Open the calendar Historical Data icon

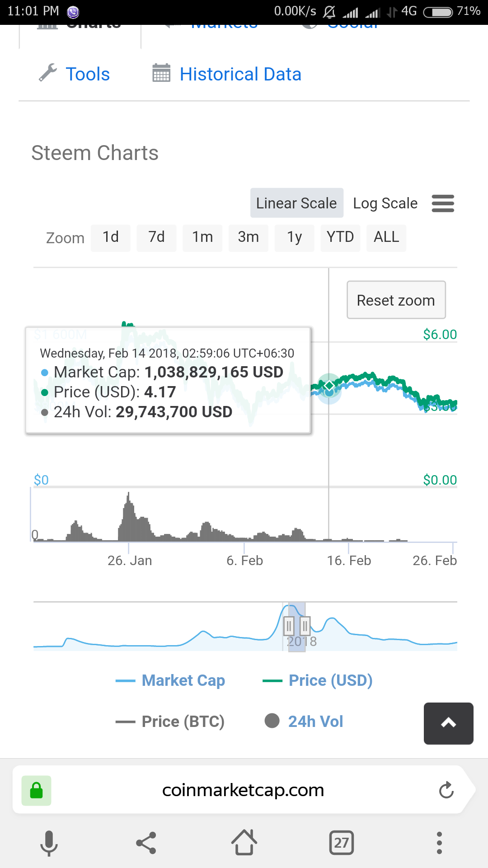(x=161, y=73)
